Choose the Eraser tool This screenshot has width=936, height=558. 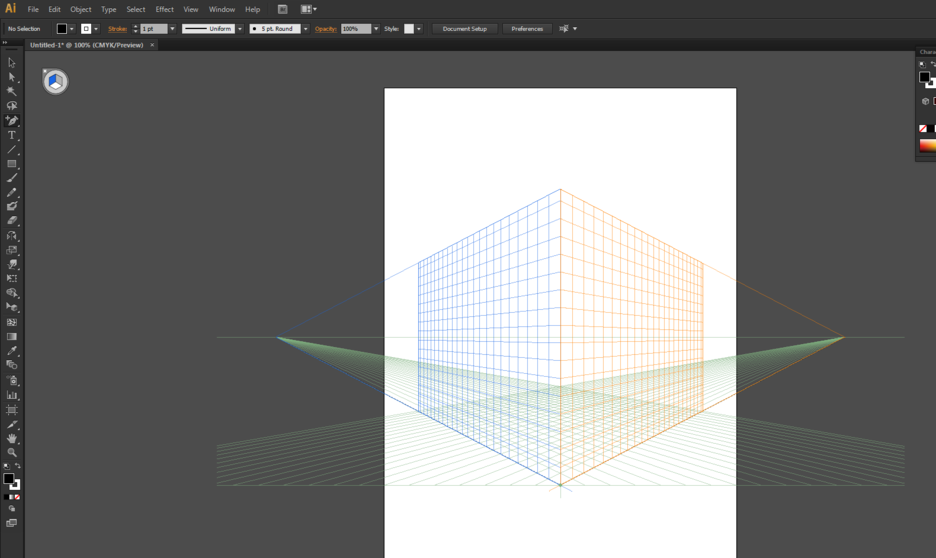[x=11, y=221]
